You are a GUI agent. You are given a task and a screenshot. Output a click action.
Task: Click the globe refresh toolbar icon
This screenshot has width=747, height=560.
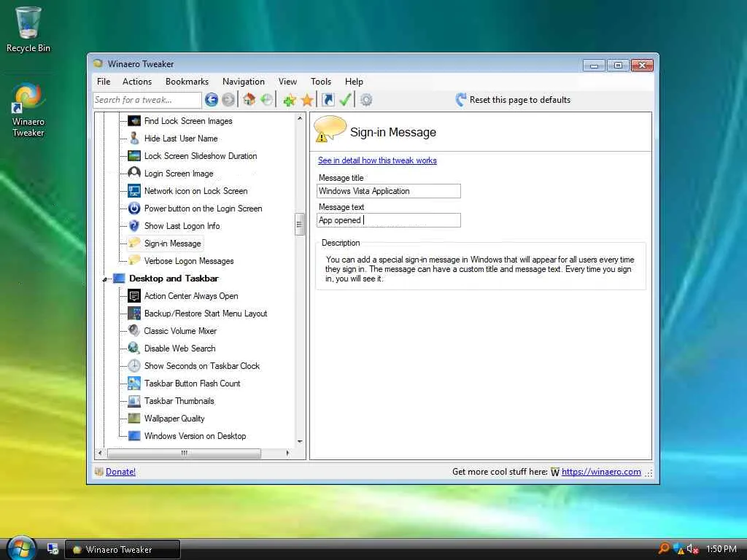click(267, 99)
